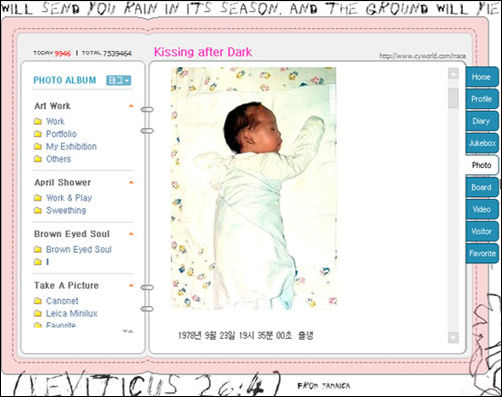502x397 pixels.
Task: Collapse the April Shower category arrow
Action: tap(131, 183)
